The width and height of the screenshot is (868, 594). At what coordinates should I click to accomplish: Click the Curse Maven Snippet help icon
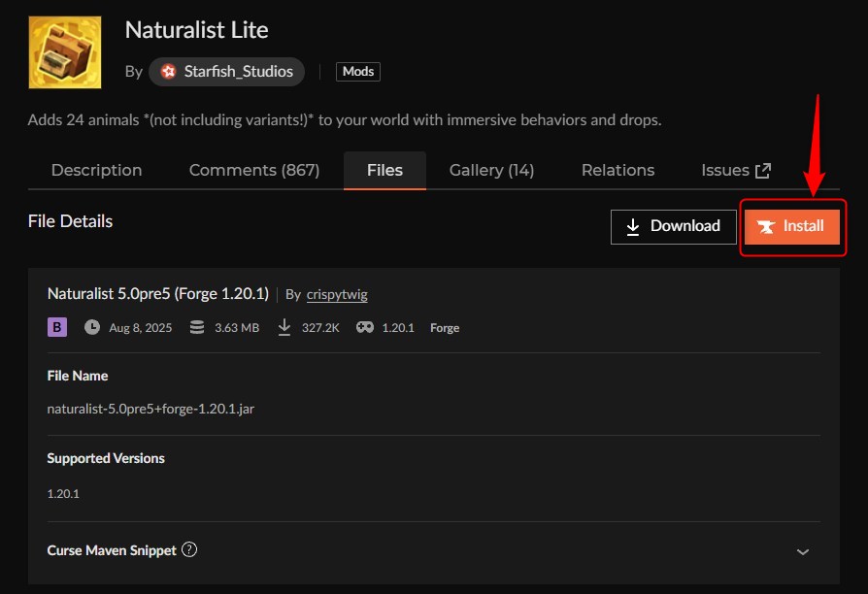click(189, 549)
